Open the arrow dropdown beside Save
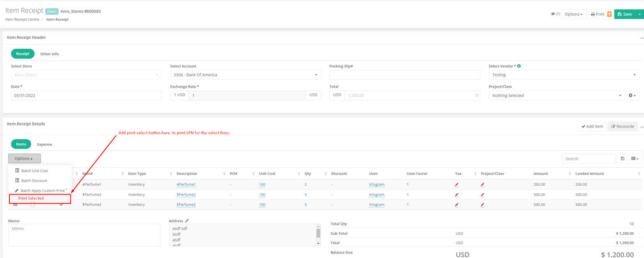 click(640, 14)
